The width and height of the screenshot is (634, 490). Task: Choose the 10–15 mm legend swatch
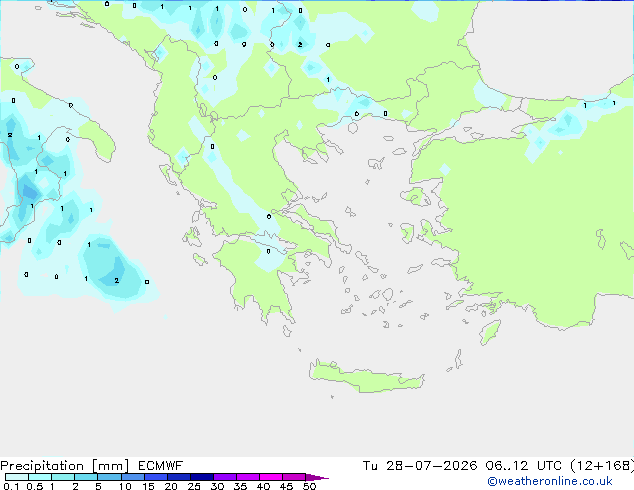click(132, 477)
